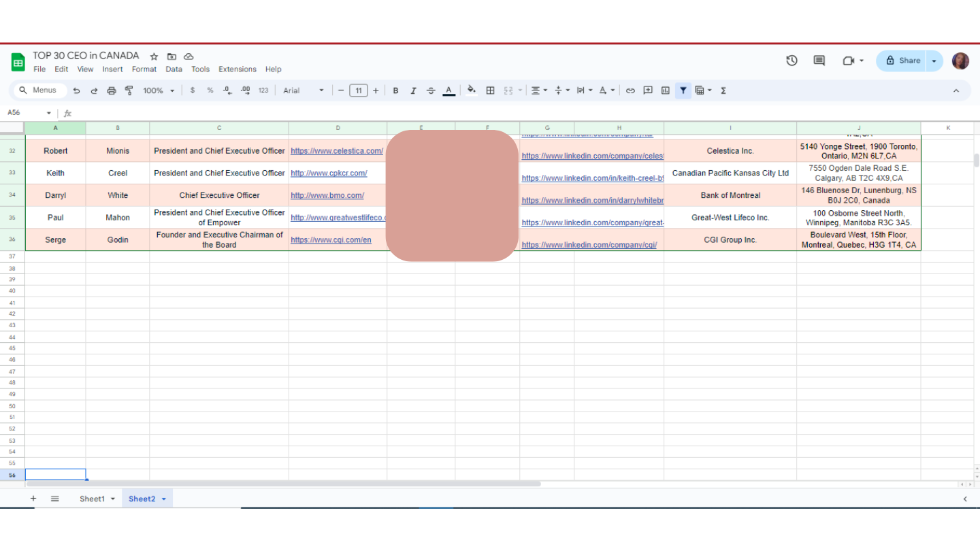
Task: Search the Menus box
Action: (42, 90)
